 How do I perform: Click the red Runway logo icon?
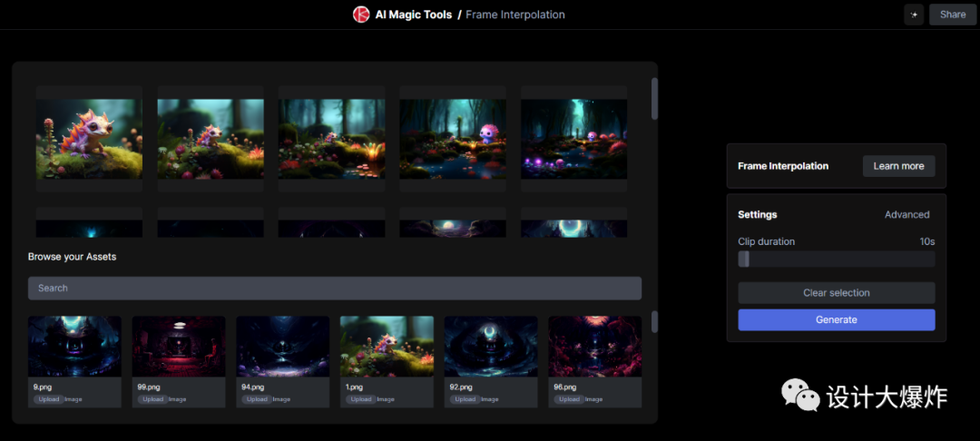coord(361,15)
